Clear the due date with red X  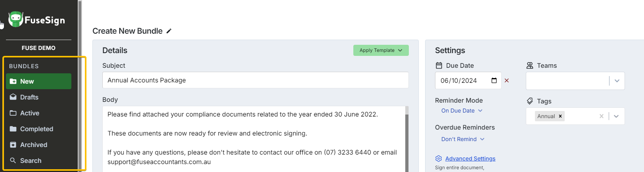point(507,80)
